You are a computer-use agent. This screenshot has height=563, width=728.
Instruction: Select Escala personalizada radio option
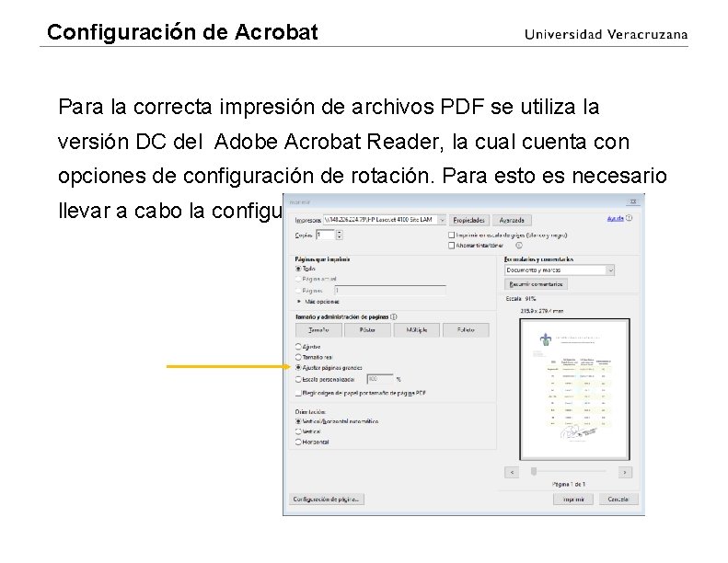pyautogui.click(x=298, y=380)
